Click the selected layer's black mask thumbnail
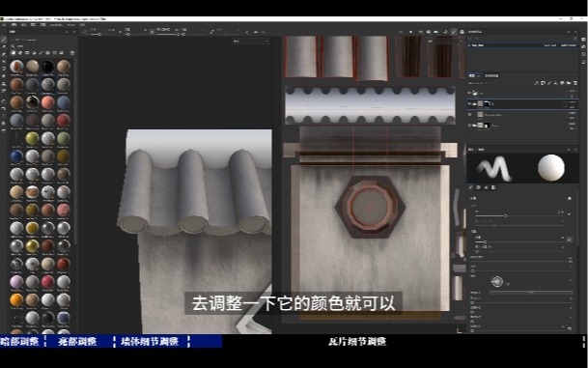 tap(488, 103)
